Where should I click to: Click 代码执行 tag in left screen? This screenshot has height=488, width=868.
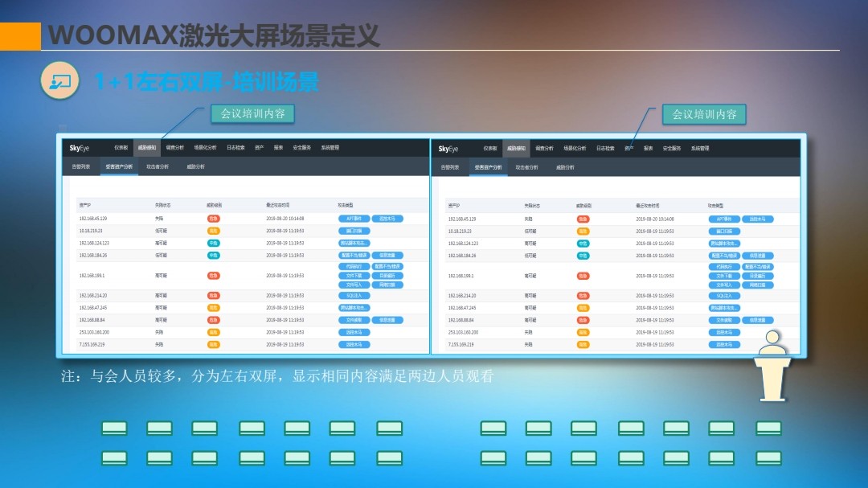click(x=354, y=266)
